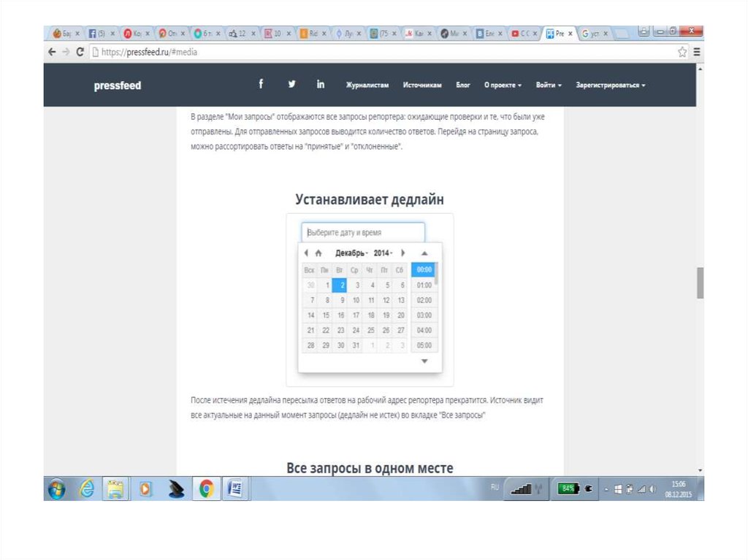
Task: Bookmark this page with the star icon
Action: (682, 52)
